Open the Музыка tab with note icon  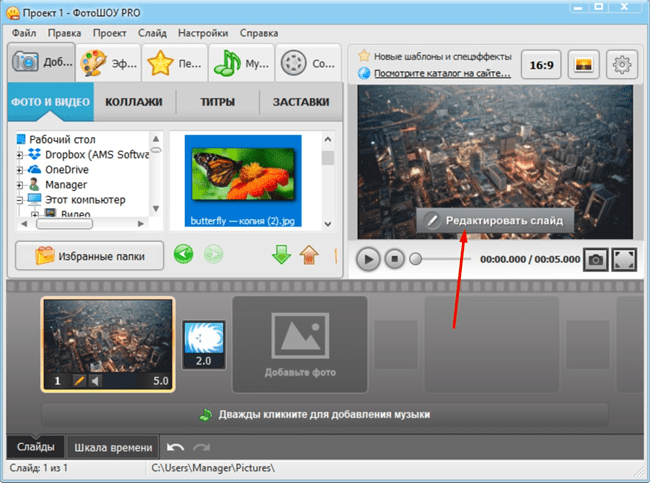tap(242, 63)
